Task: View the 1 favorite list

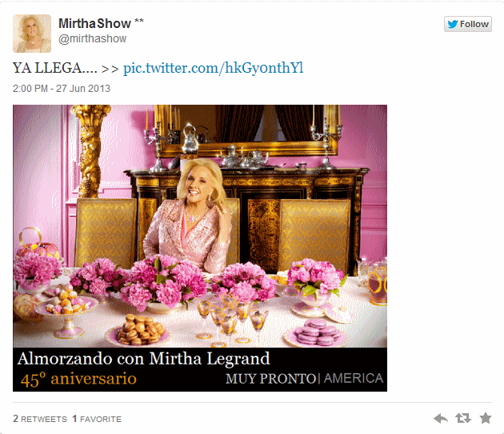Action: [97, 419]
